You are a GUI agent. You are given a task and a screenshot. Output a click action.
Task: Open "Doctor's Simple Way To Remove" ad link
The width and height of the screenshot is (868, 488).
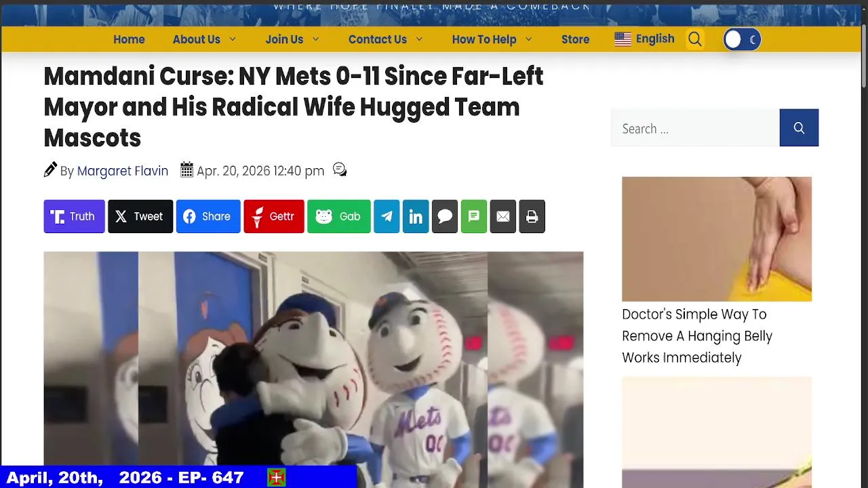click(x=697, y=336)
